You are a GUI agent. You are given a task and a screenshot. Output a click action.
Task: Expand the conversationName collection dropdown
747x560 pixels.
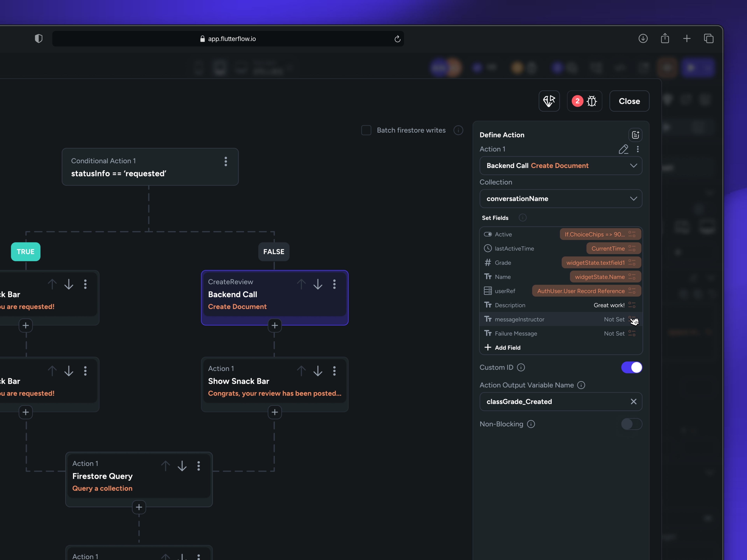click(561, 199)
